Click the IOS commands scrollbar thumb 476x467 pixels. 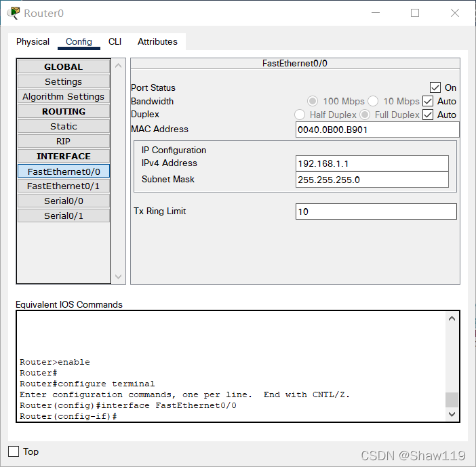tap(452, 400)
